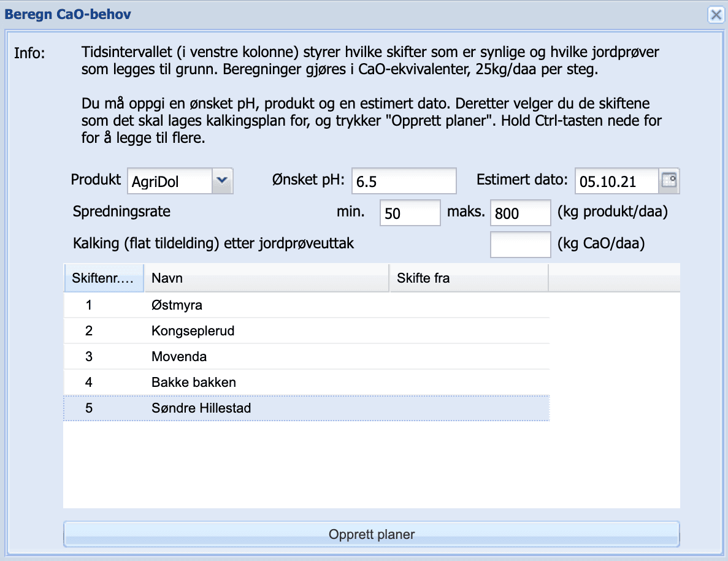Viewport: 728px width, 561px height.
Task: Edit the maks. spredningsrate field
Action: (x=521, y=213)
